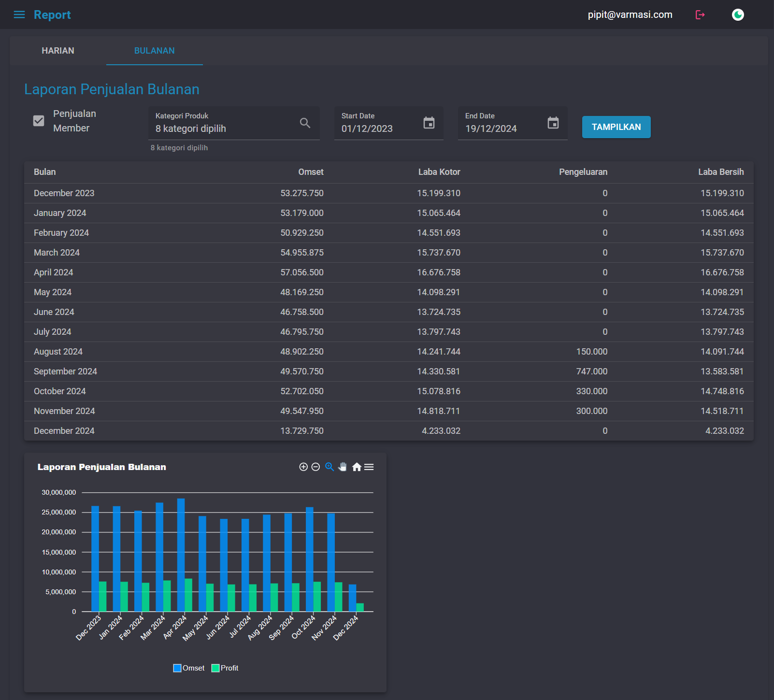
Task: Toggle the dark mode moon icon
Action: click(x=738, y=14)
